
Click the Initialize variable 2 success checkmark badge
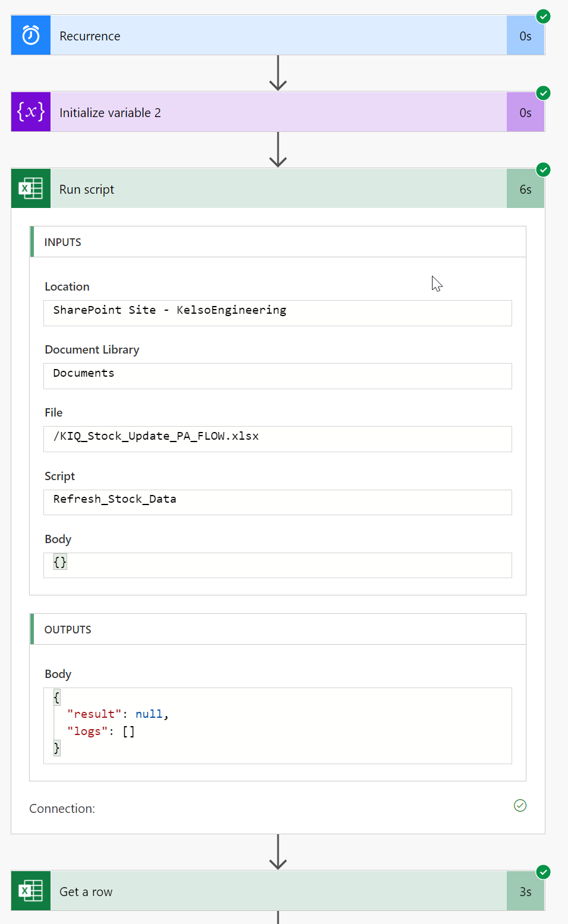click(x=543, y=93)
